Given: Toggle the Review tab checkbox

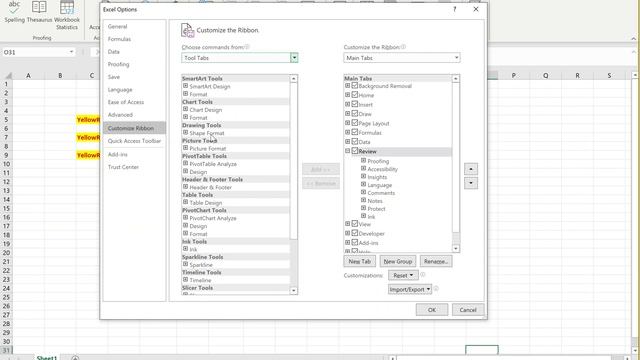Looking at the screenshot, I should click(355, 151).
